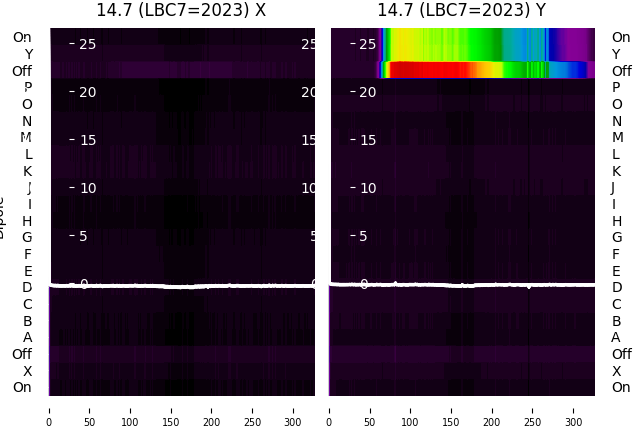Click the left plot title ending in X
The width and height of the screenshot is (640, 440).
[x=181, y=10]
